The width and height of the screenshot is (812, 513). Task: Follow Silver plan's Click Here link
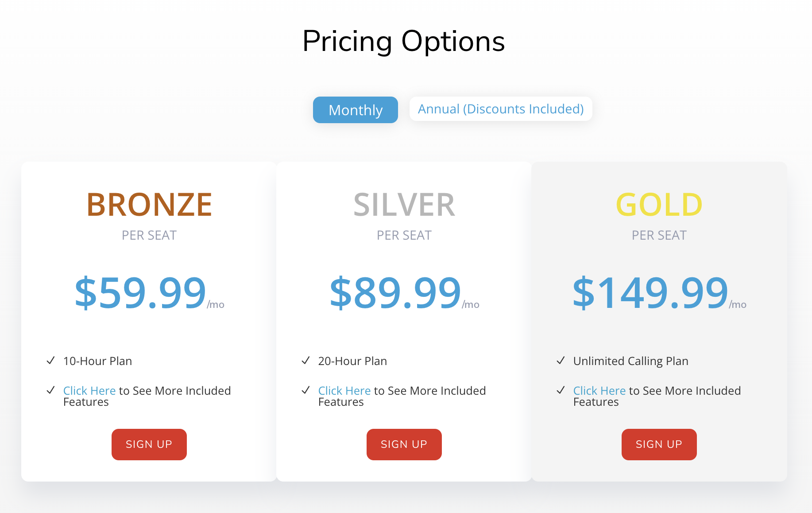[344, 391]
